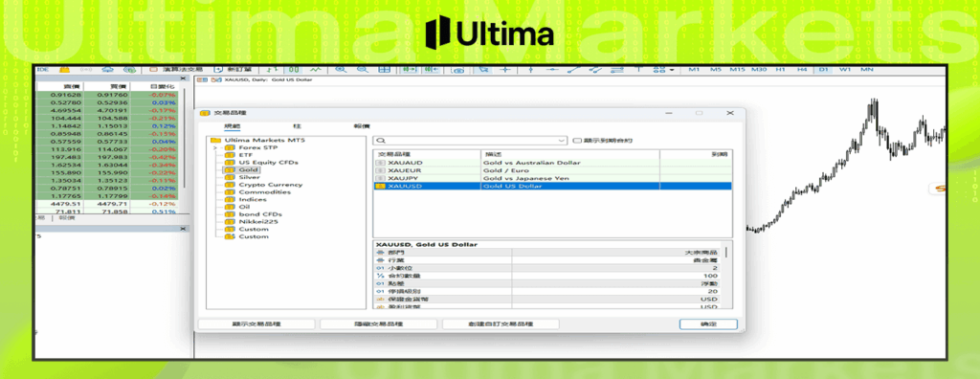The width and height of the screenshot is (980, 379).
Task: Switch timeframe to MN
Action: pyautogui.click(x=867, y=70)
